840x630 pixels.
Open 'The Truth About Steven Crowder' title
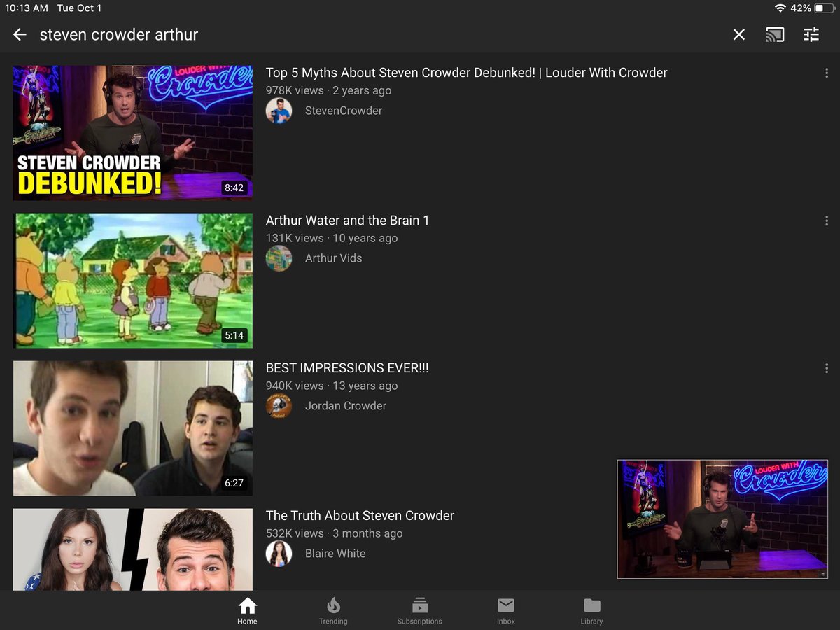360,516
